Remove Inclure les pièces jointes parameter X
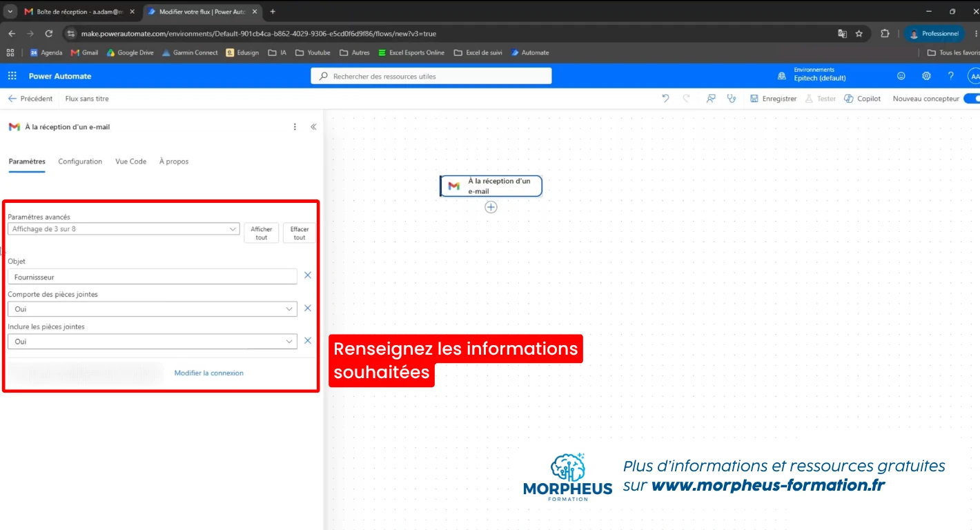This screenshot has width=980, height=530. click(308, 341)
